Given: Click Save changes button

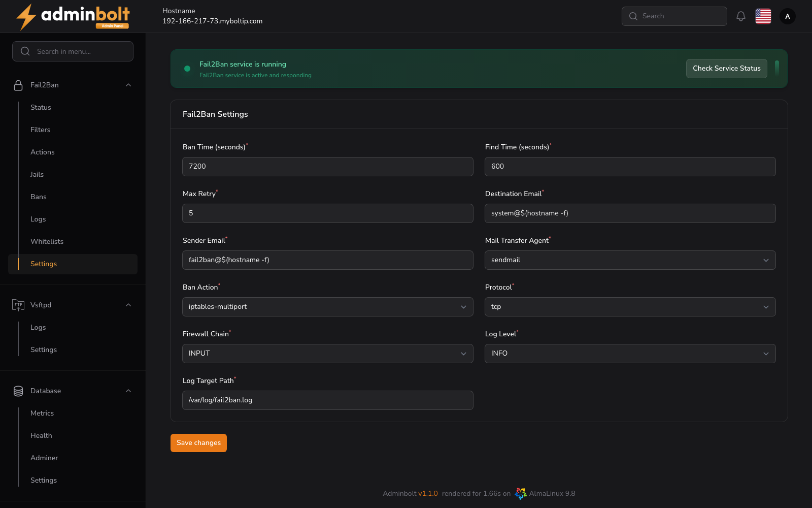Looking at the screenshot, I should coord(198,443).
